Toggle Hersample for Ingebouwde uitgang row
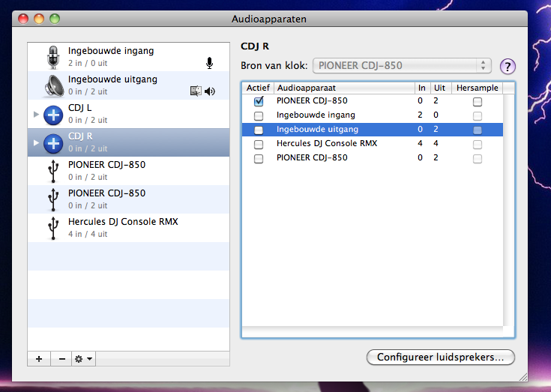 pyautogui.click(x=478, y=130)
